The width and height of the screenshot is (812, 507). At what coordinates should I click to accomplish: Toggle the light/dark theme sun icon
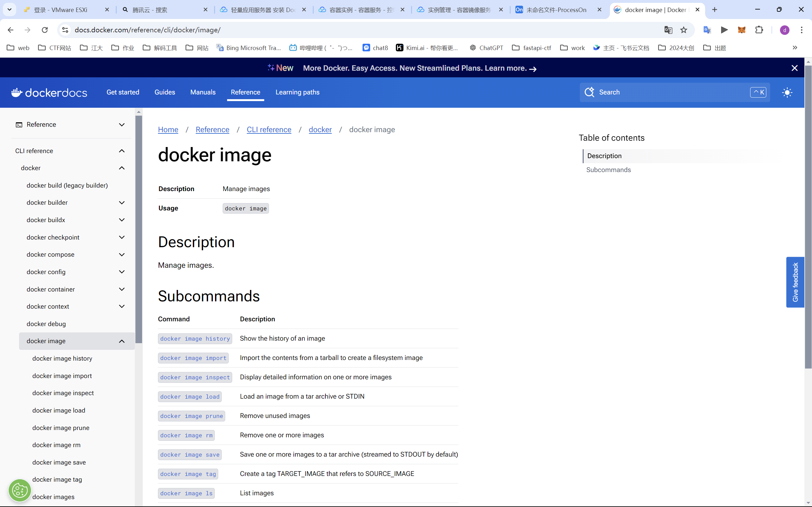pos(787,93)
